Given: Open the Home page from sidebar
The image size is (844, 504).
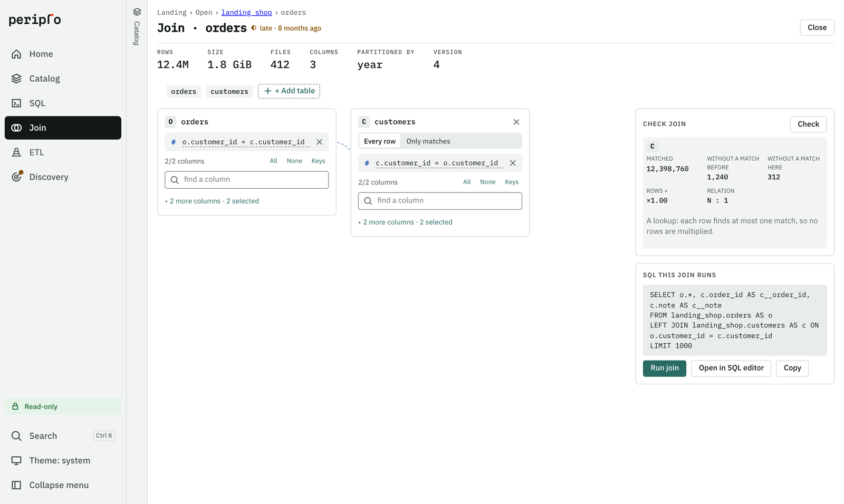Looking at the screenshot, I should coord(63,54).
